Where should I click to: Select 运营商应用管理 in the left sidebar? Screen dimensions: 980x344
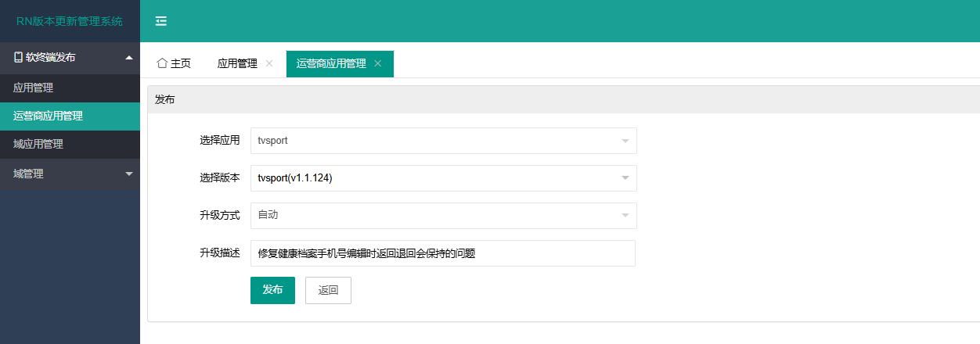(x=48, y=116)
